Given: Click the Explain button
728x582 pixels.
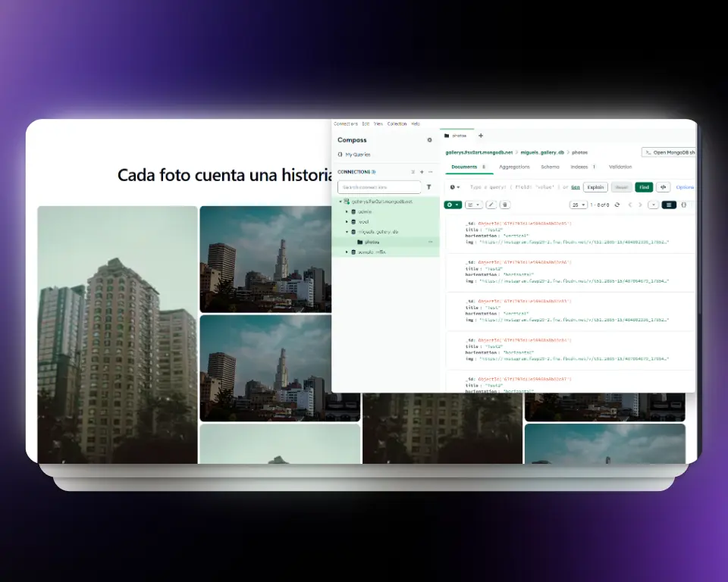Looking at the screenshot, I should coord(596,187).
